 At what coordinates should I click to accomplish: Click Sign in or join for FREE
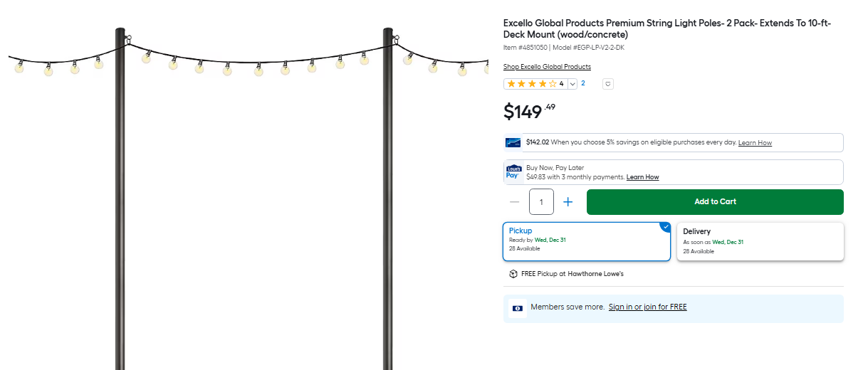coord(647,307)
